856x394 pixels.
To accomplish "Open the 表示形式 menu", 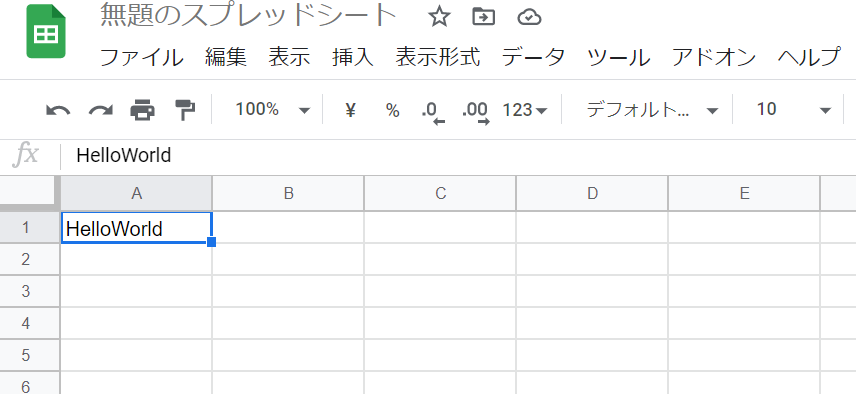I will coord(438,57).
